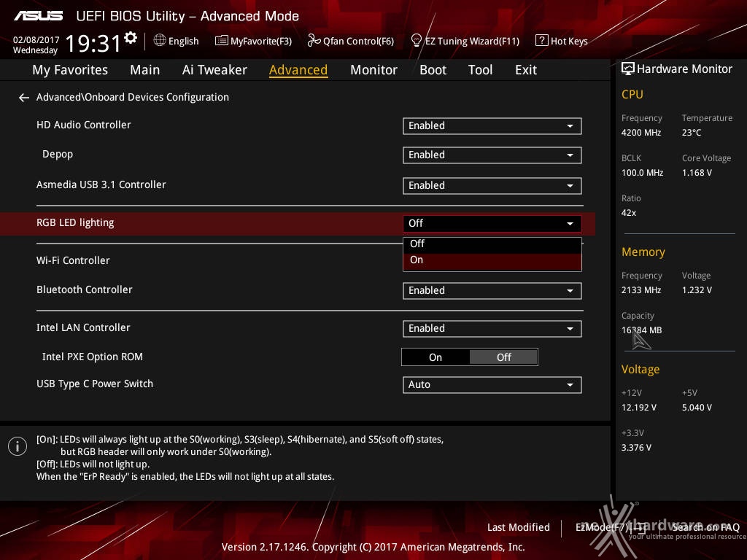Screen dimensions: 747x560
Task: Switch to Main tab
Action: (x=145, y=70)
